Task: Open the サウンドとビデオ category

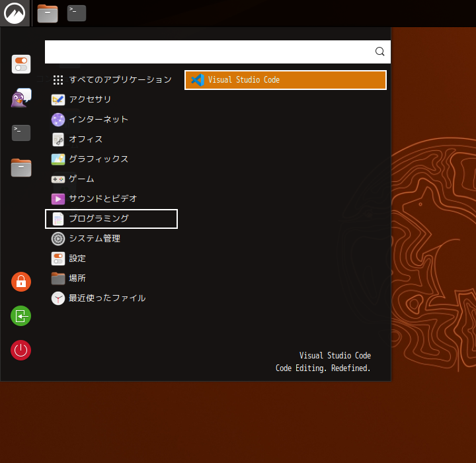Action: (x=111, y=199)
